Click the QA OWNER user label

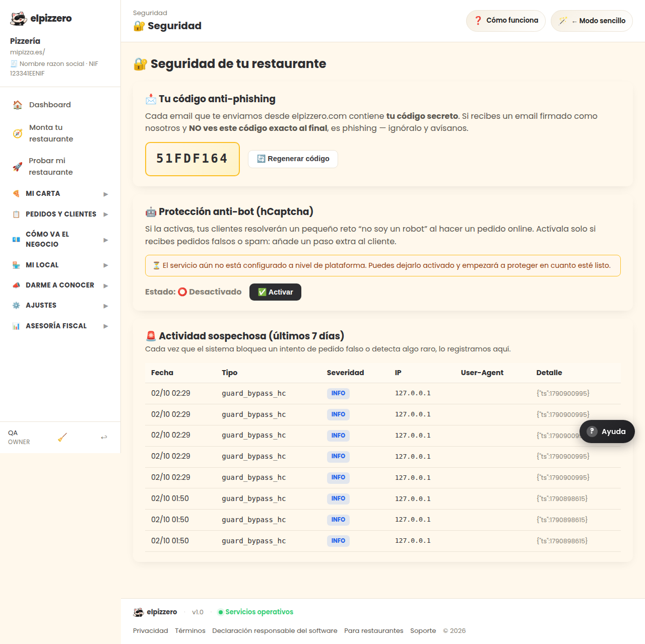pos(19,437)
